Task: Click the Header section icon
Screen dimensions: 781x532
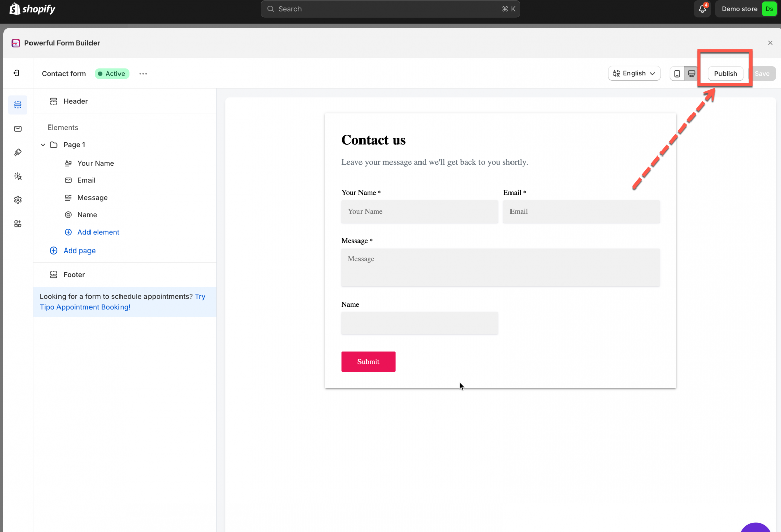Action: pos(54,101)
